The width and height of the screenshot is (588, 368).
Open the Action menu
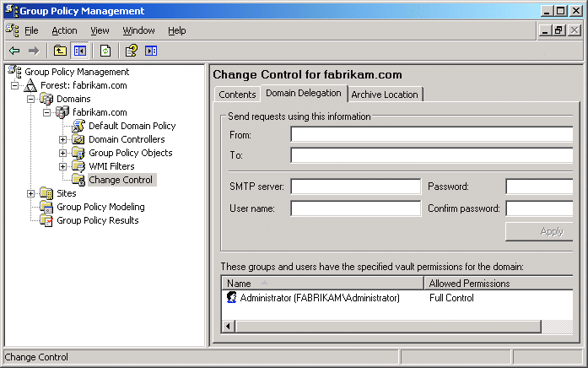coord(64,30)
